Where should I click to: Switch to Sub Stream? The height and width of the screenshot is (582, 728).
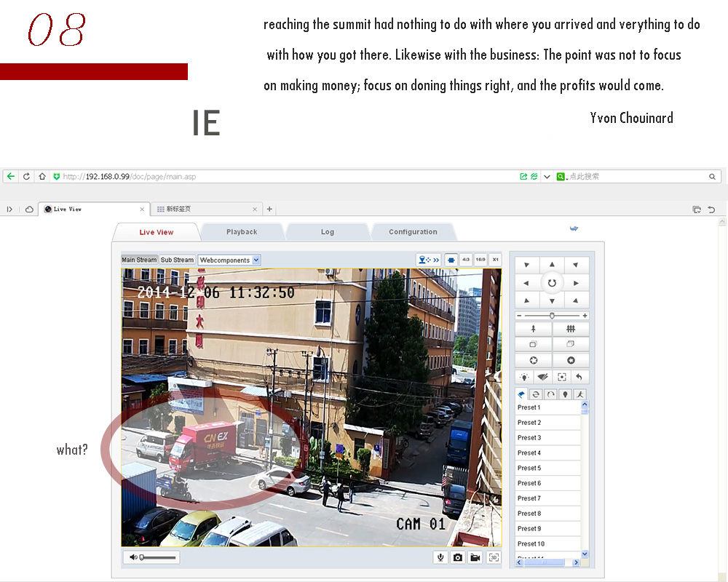178,260
